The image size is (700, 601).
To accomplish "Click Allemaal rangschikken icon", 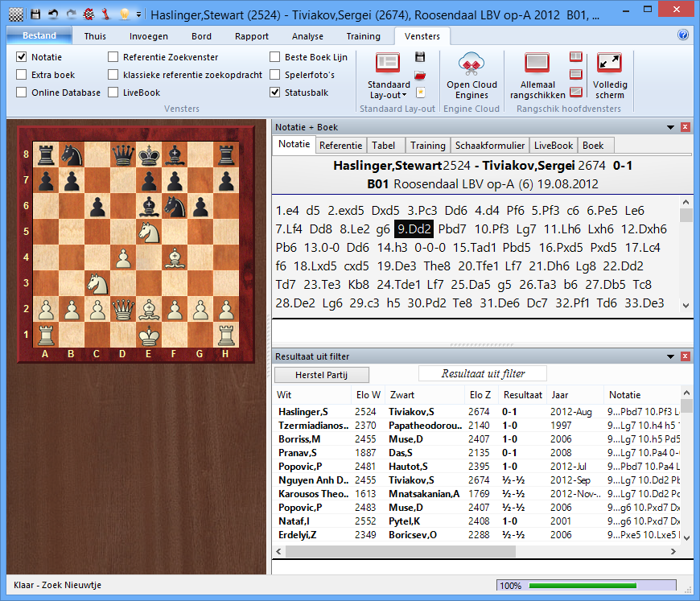I will (x=537, y=75).
